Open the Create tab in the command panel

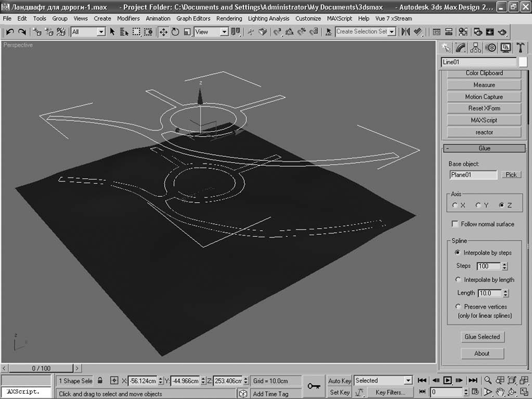coord(446,47)
